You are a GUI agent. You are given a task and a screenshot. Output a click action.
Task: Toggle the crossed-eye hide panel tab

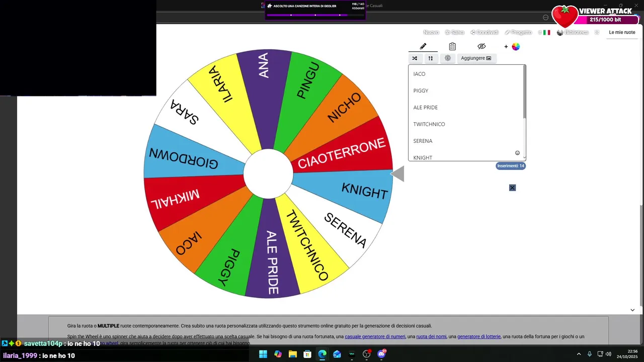tap(481, 46)
